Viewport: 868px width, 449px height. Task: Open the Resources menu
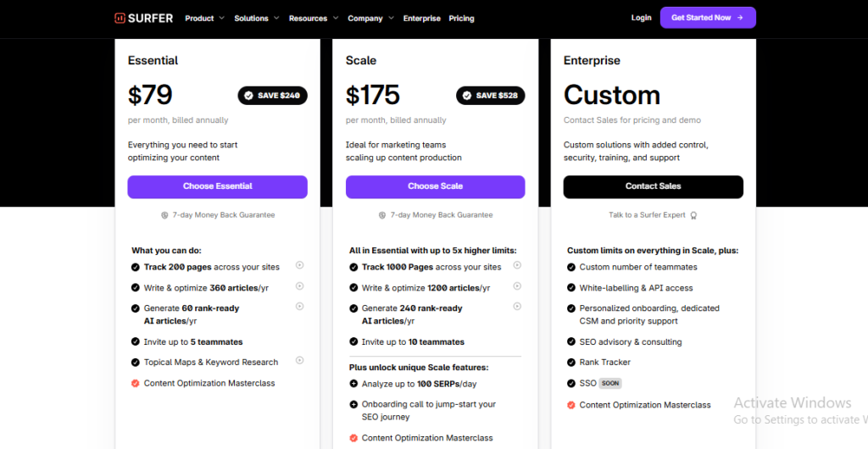tap(308, 19)
